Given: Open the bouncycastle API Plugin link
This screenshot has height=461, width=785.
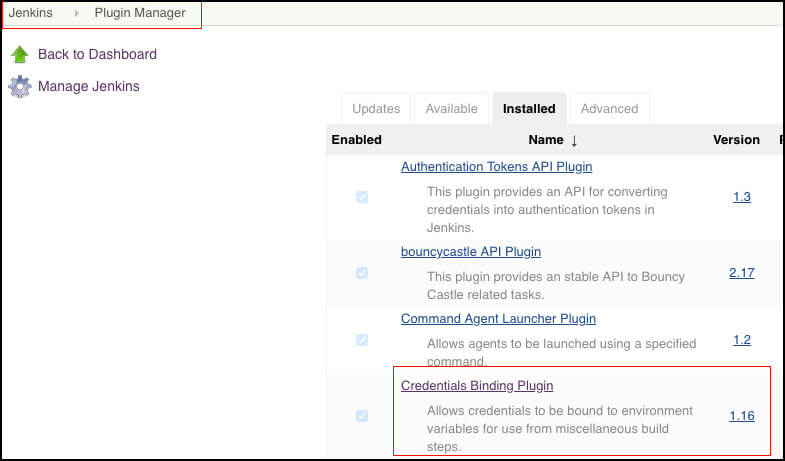Looking at the screenshot, I should click(471, 252).
